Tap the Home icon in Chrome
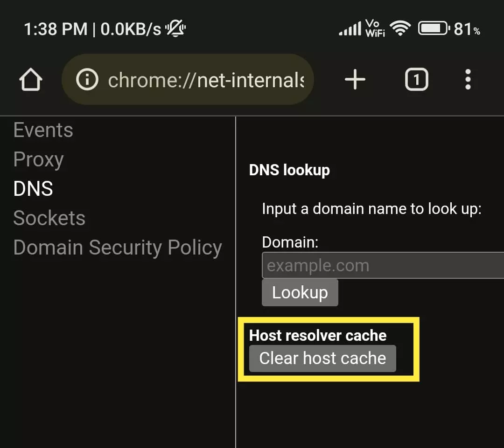 (31, 79)
